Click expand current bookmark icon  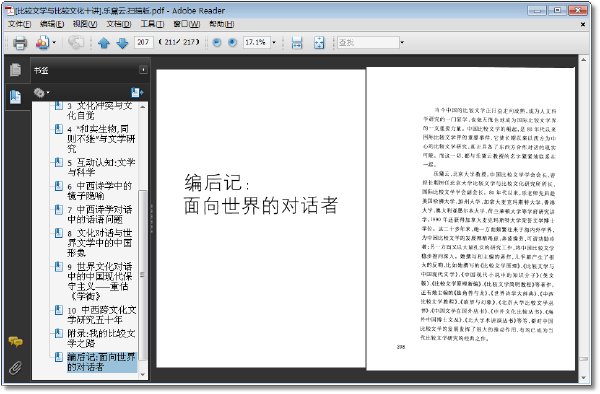tap(137, 93)
